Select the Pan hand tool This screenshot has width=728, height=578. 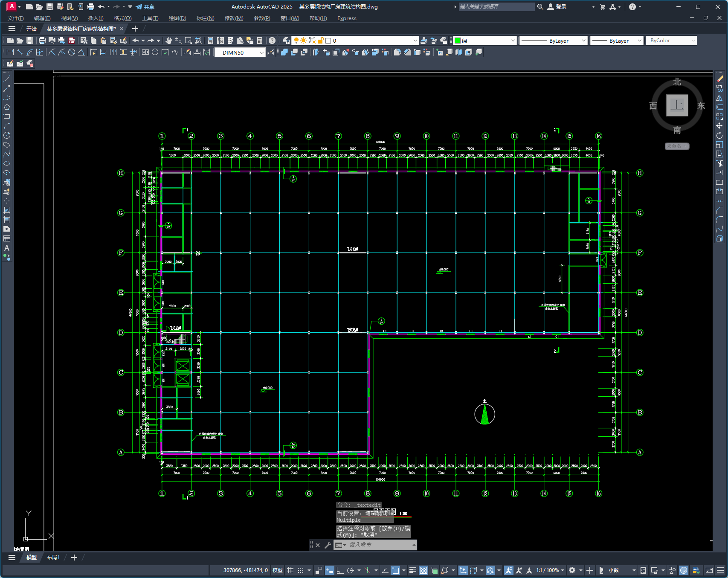[x=169, y=41]
